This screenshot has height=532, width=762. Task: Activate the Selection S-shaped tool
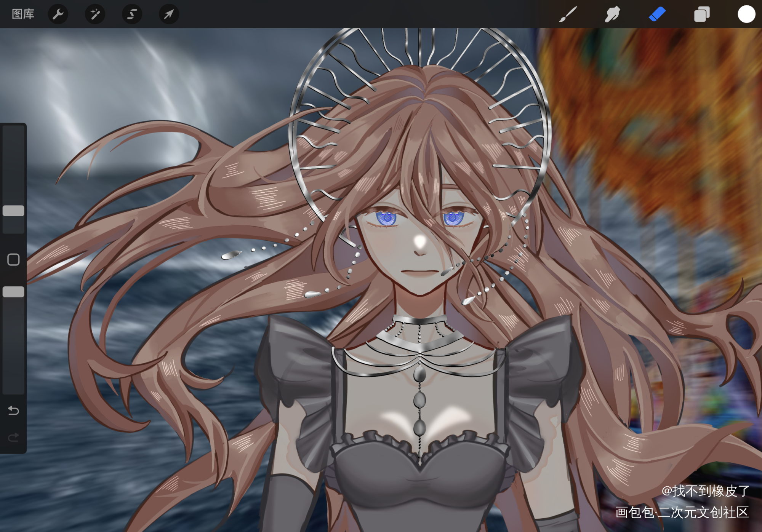pyautogui.click(x=132, y=14)
